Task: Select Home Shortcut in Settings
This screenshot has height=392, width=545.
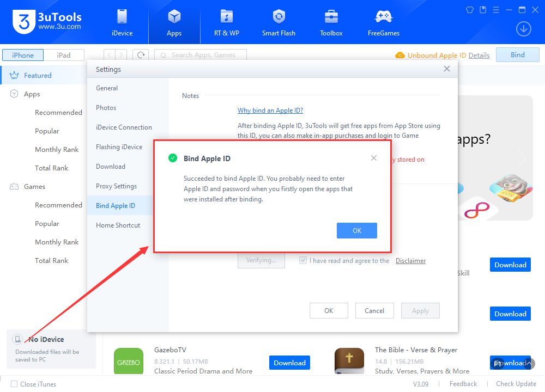Action: (120, 225)
